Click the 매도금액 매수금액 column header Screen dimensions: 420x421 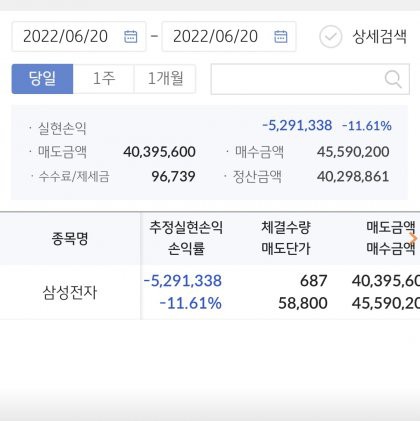(391, 238)
